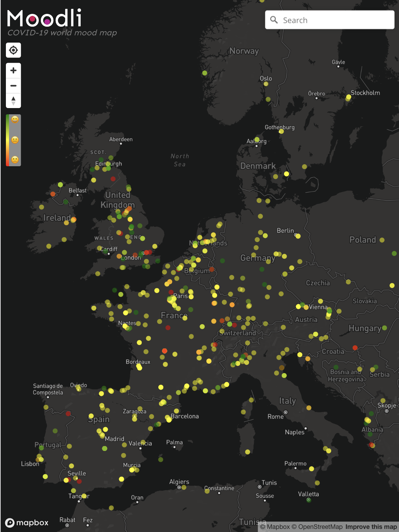
Task: Click the Hungary country label
Action: click(365, 328)
